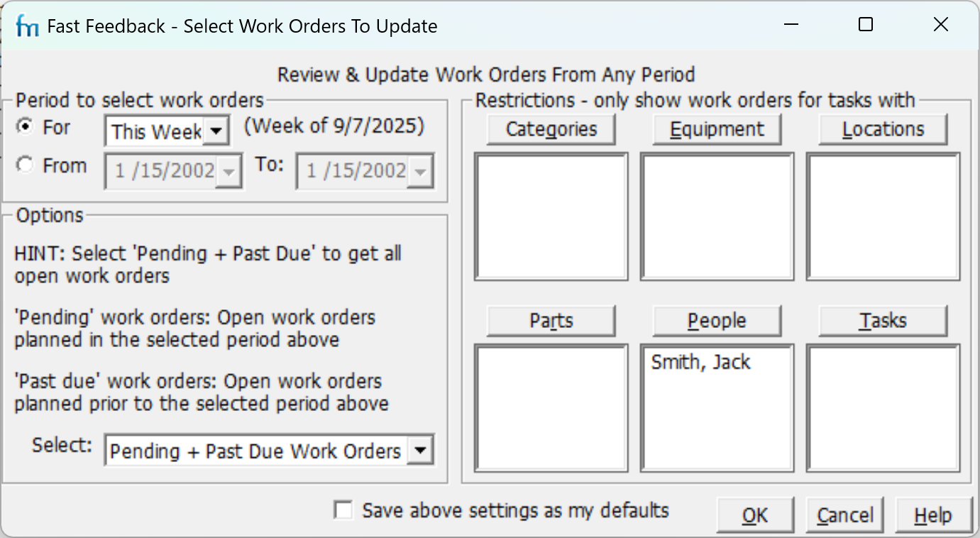Open the Locations restriction selector

click(x=883, y=130)
